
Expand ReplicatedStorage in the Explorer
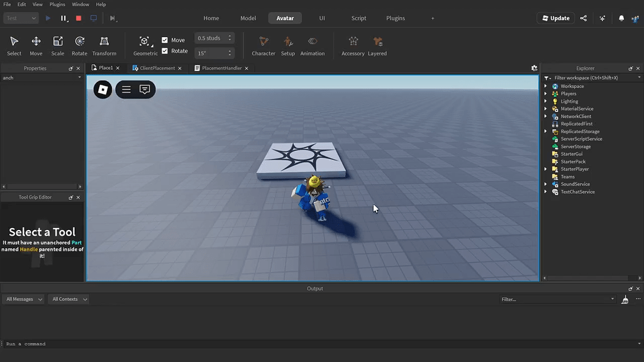coord(546,131)
